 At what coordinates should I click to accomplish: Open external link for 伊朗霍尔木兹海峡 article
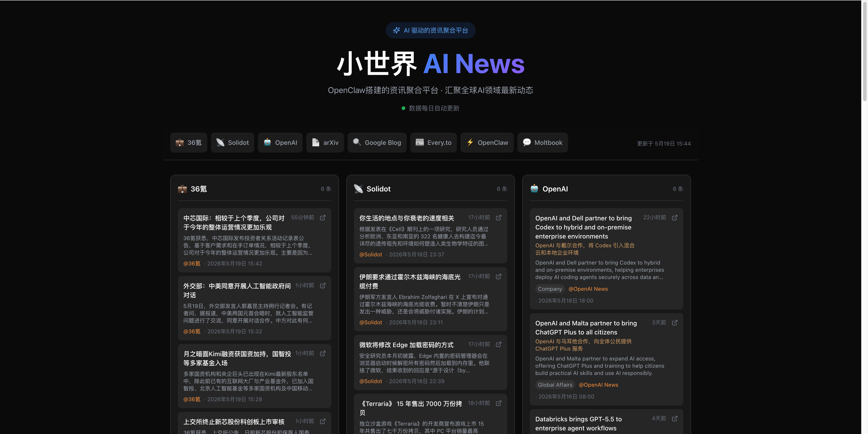pyautogui.click(x=498, y=276)
